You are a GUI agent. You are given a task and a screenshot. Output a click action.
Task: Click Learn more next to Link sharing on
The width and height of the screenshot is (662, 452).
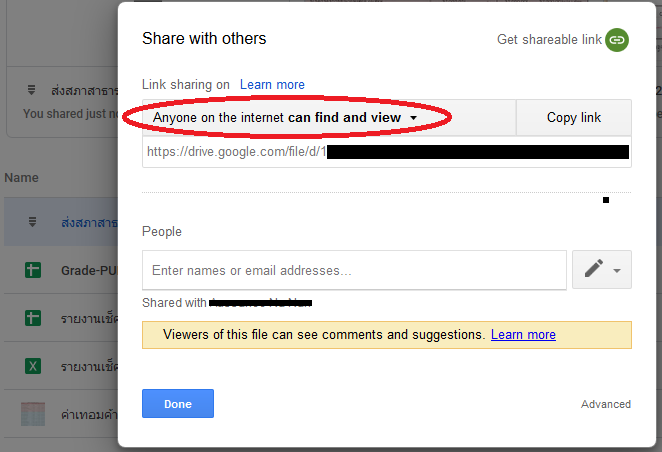(x=272, y=85)
